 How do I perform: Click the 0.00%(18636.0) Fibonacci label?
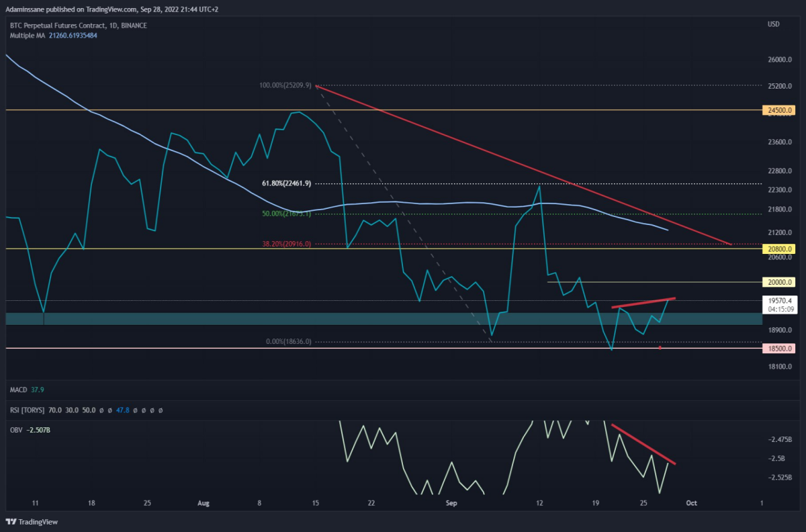(x=289, y=342)
